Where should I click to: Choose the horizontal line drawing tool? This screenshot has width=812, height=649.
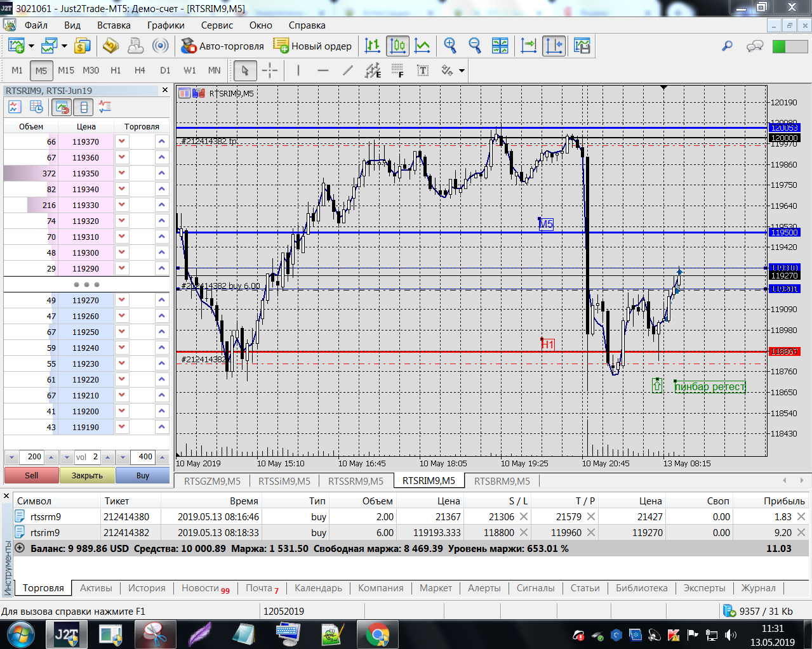pyautogui.click(x=323, y=70)
